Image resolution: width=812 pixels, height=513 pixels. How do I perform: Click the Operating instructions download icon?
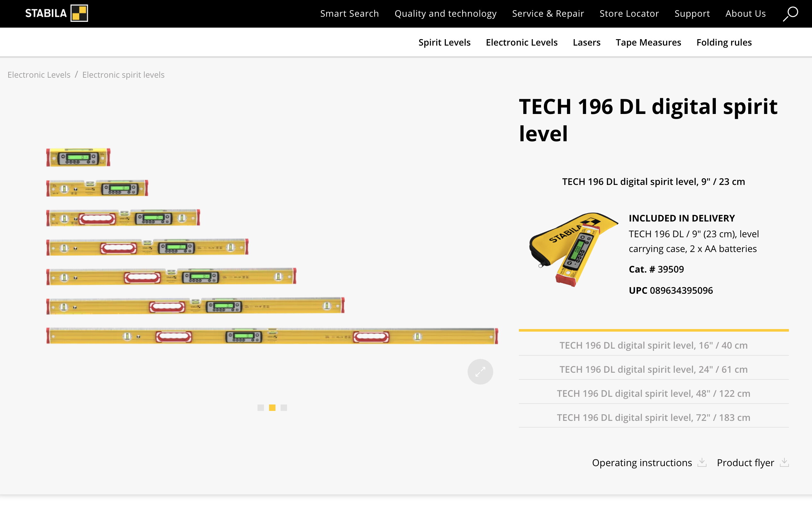click(702, 462)
